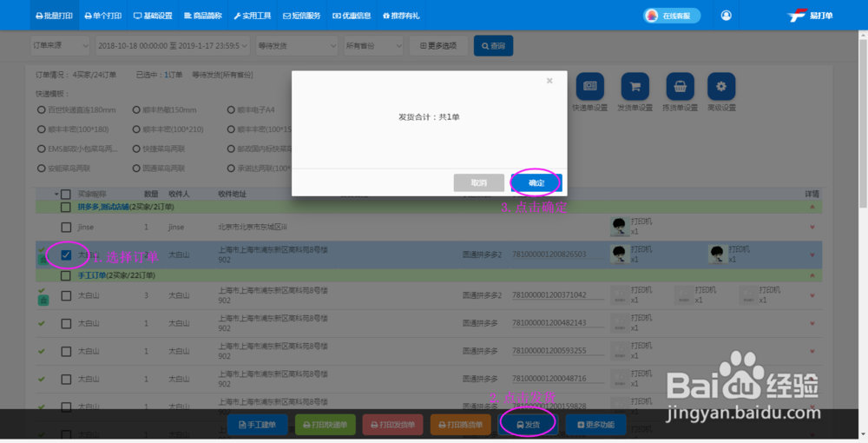Open 拣货单设置 basket icon

[x=680, y=86]
